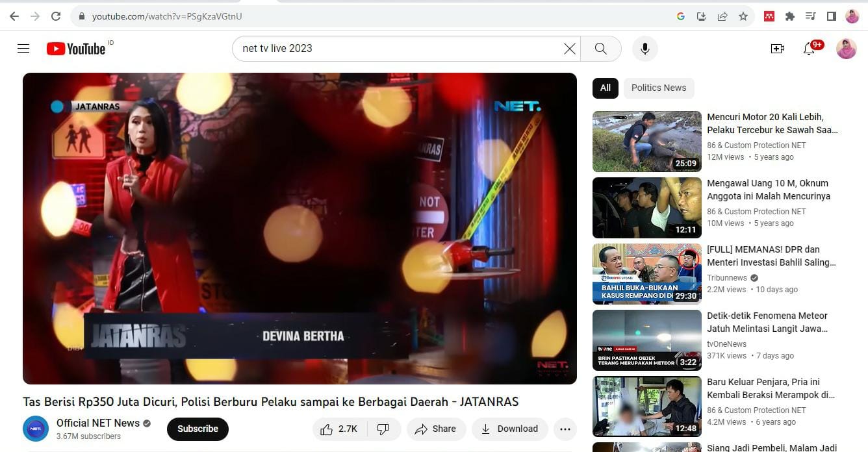Open the YouTube hamburger guide menu
Viewport: 868px width, 452px height.
(23, 49)
